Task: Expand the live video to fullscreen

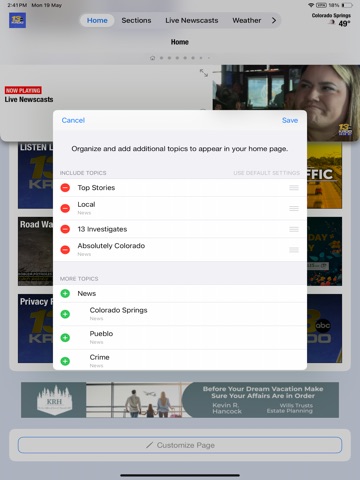Action: pos(204,73)
